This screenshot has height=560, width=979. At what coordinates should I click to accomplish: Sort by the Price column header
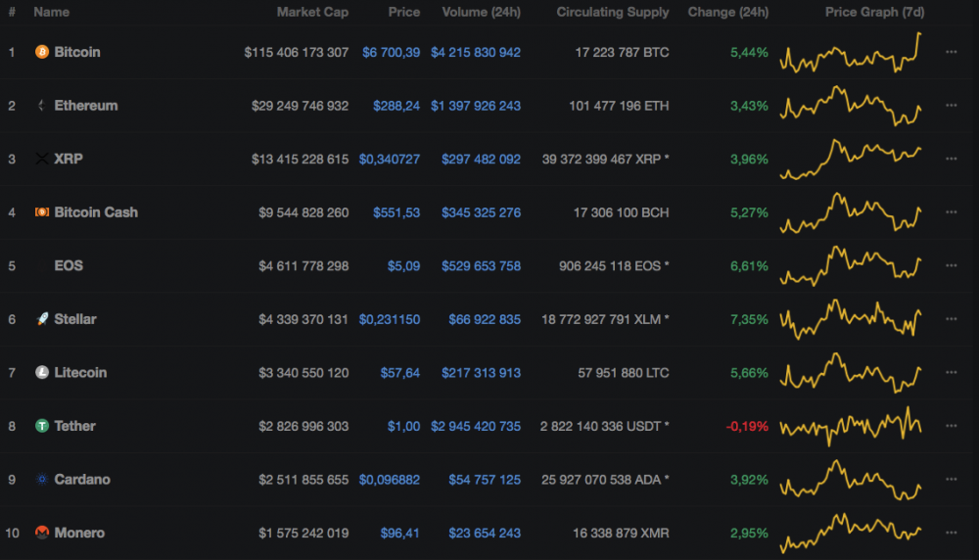(404, 12)
